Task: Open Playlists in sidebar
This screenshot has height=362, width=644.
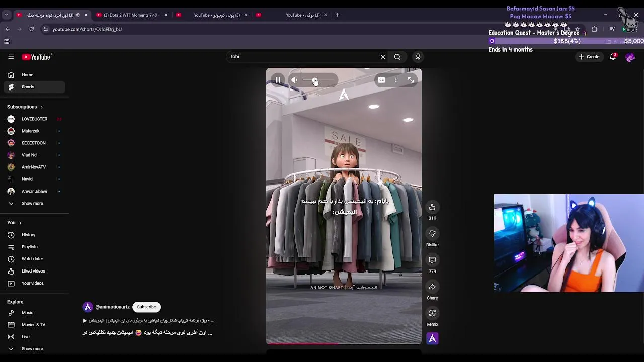Action: click(34, 247)
